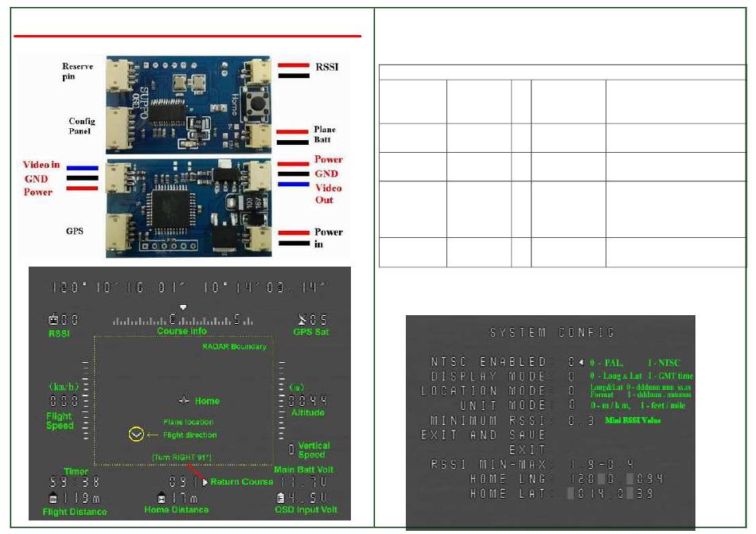
Task: Click the GPS Sat satellite icon
Action: pyautogui.click(x=302, y=319)
